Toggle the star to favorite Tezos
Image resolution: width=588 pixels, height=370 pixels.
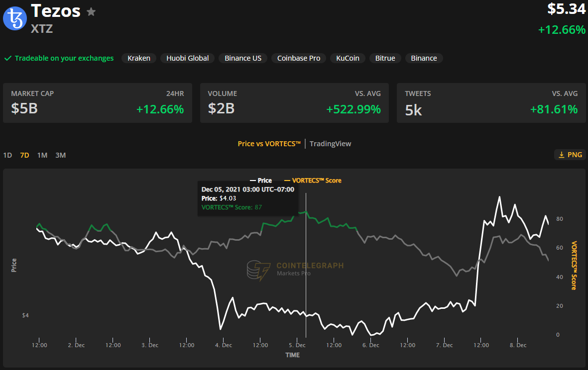[91, 11]
